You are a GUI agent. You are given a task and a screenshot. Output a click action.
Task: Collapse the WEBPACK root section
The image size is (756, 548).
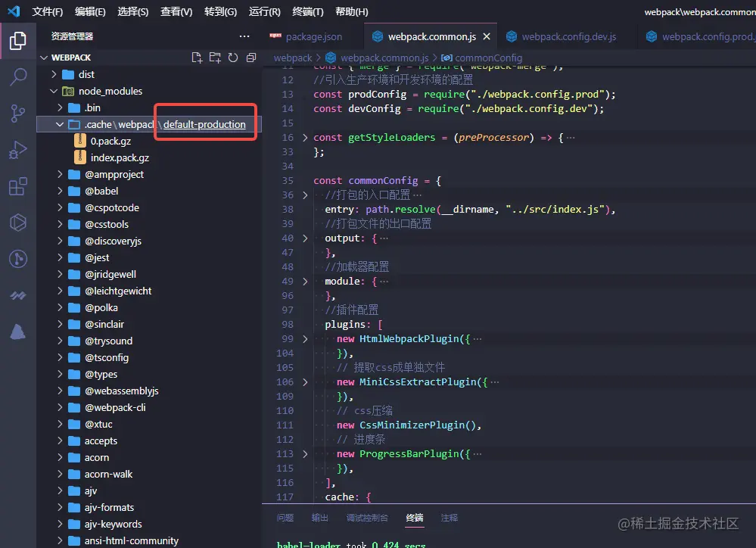coord(44,58)
